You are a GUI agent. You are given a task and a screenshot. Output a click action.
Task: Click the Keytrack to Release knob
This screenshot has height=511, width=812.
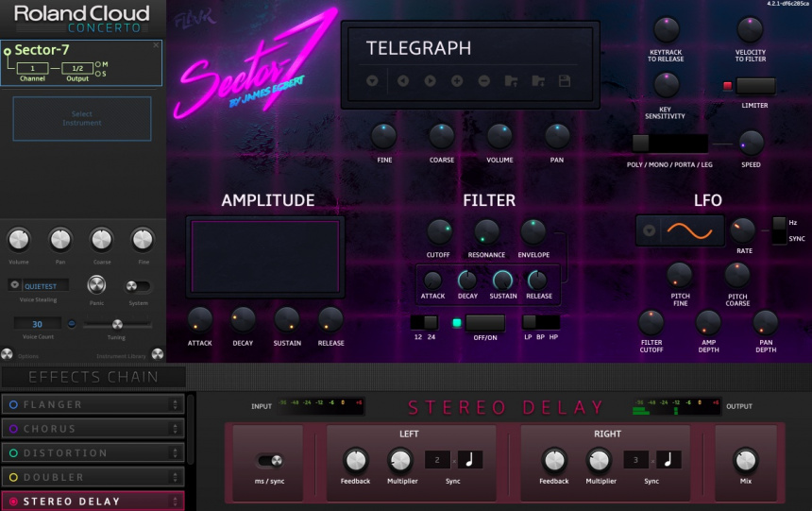666,29
